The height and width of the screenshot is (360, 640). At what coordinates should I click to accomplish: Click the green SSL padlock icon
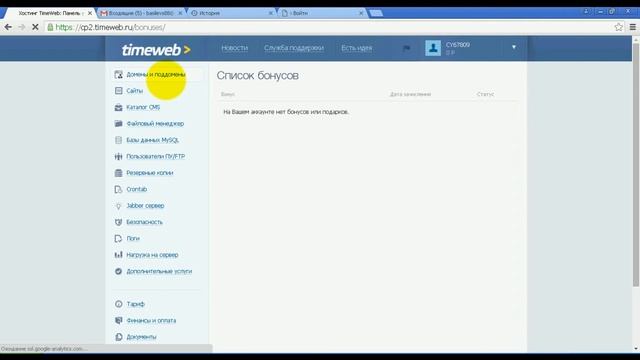click(x=50, y=27)
